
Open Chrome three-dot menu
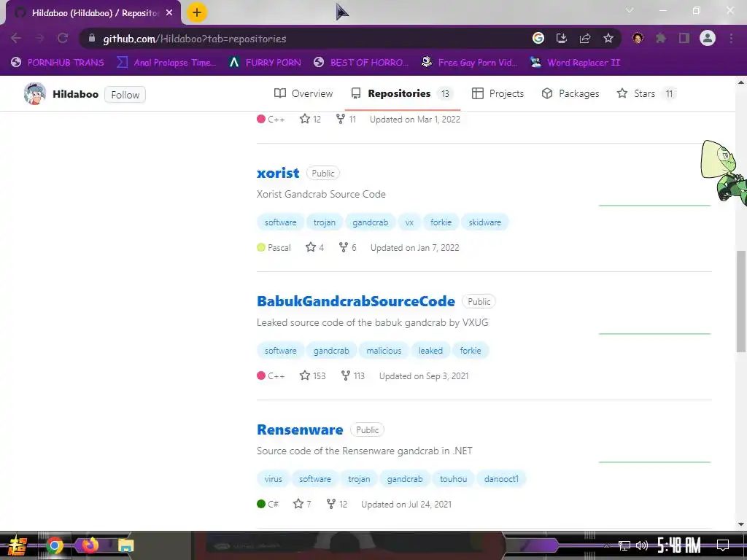731,38
